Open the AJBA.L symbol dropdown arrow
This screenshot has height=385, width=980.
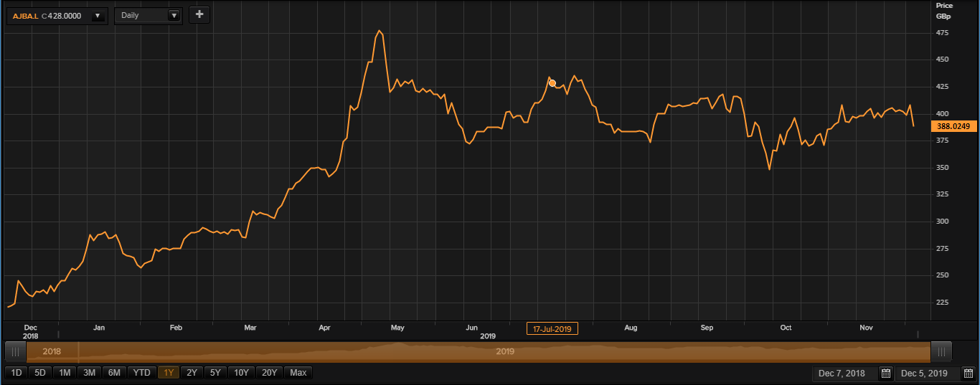click(x=98, y=15)
